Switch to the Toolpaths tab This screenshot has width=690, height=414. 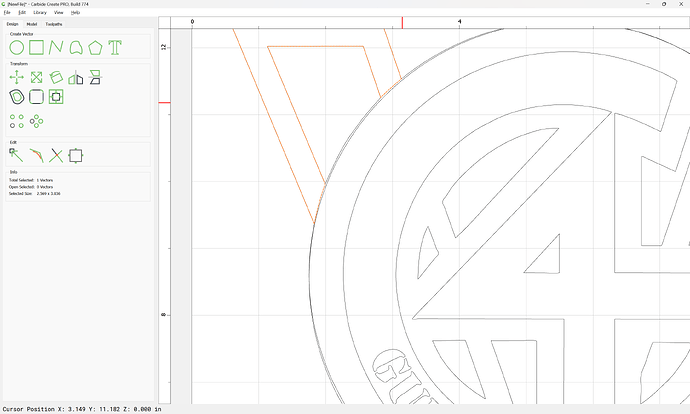(x=54, y=24)
